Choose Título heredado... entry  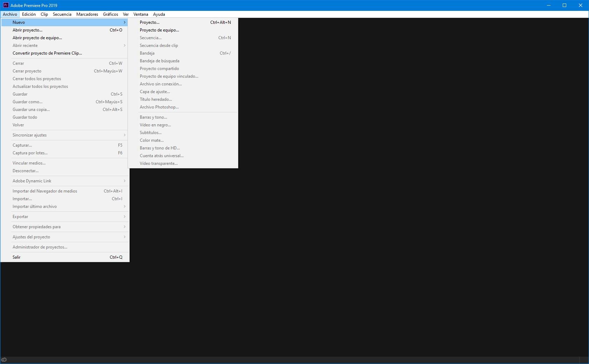(x=183, y=99)
